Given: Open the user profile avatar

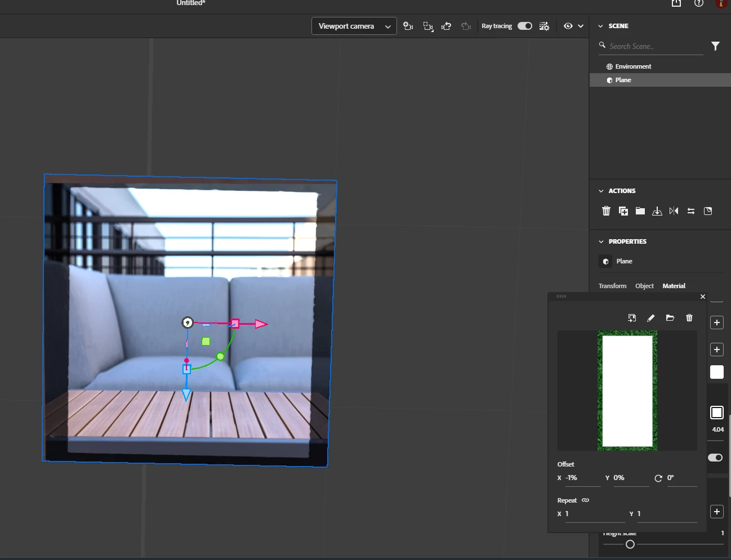Looking at the screenshot, I should click(x=721, y=3).
